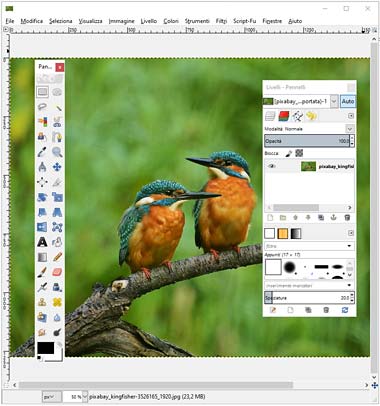Delete the layer using trash icon
Screen dimensions: 380x406
click(x=347, y=218)
